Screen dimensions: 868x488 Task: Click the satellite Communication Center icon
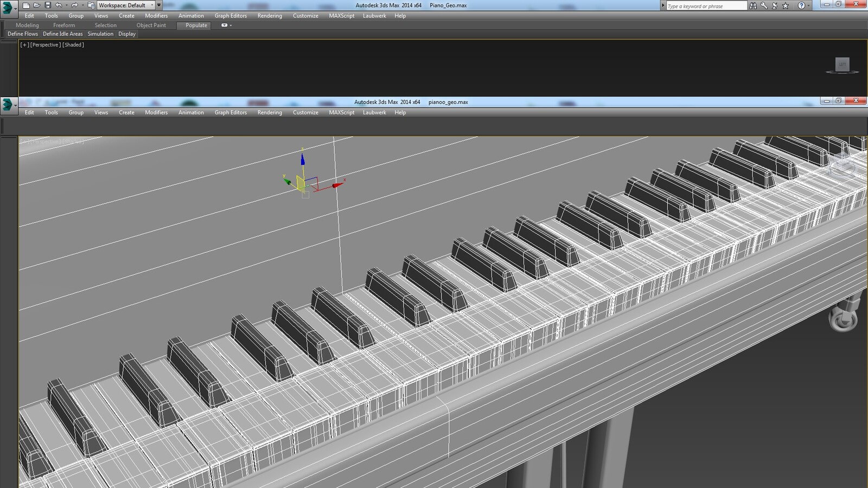[775, 5]
